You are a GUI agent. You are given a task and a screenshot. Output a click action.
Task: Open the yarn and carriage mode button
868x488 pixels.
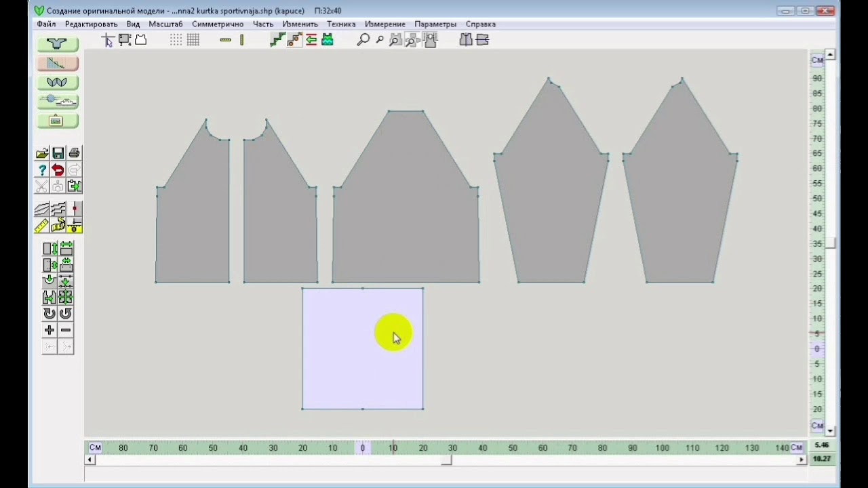click(x=58, y=101)
